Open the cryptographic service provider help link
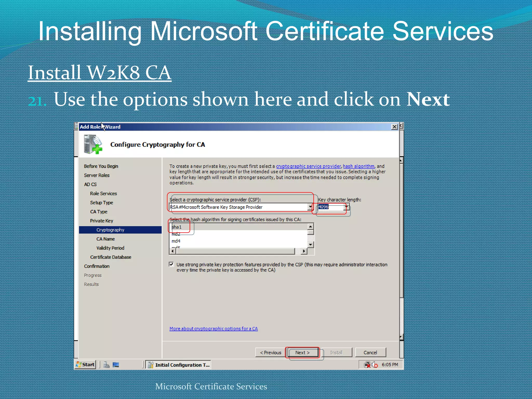532x399 pixels. tap(308, 166)
